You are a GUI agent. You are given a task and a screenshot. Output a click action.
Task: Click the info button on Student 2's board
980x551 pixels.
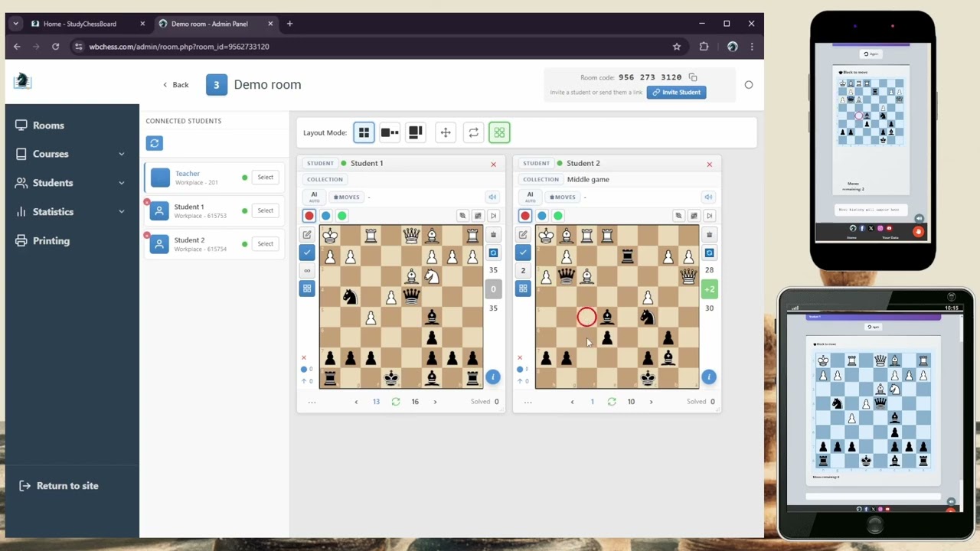[708, 377]
